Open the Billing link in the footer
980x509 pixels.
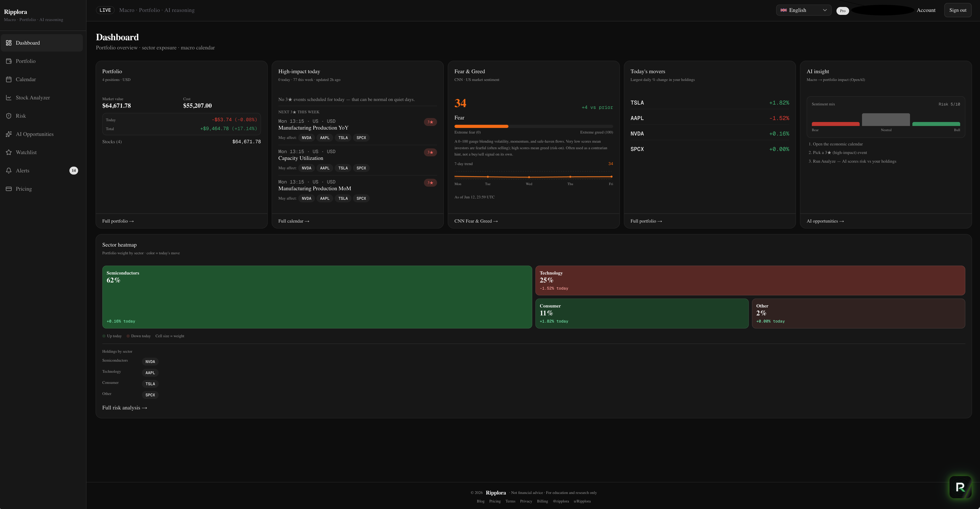(542, 501)
